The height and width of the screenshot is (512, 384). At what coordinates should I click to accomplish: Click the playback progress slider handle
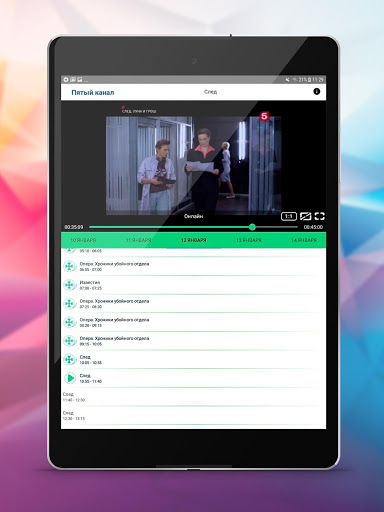pyautogui.click(x=252, y=227)
